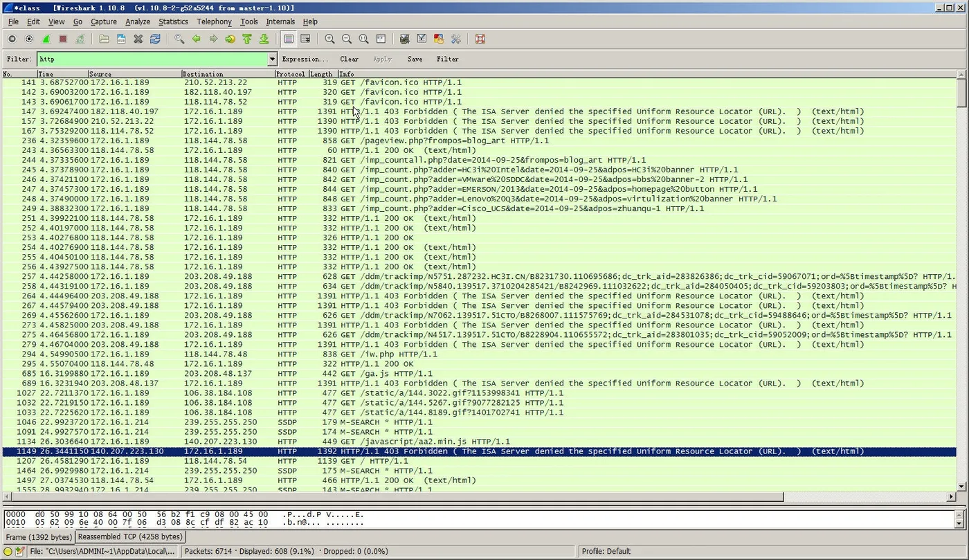Open the capture interfaces list icon
The width and height of the screenshot is (969, 560).
pyautogui.click(x=12, y=39)
